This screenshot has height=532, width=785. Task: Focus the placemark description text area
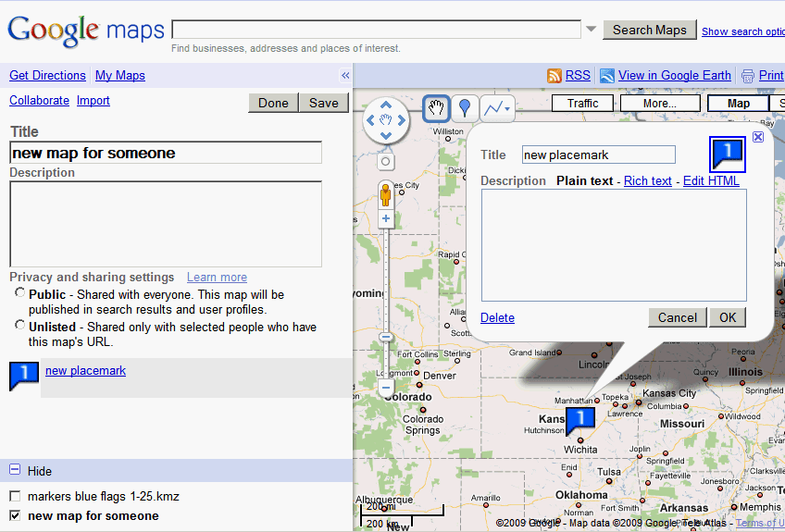(614, 245)
